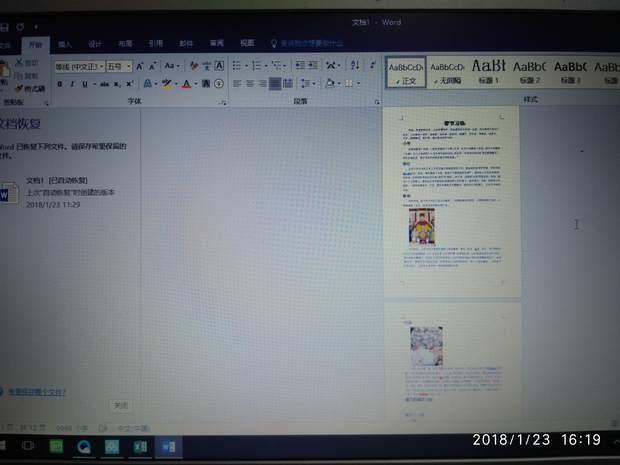The width and height of the screenshot is (620, 465).
Task: Align text right
Action: pos(262,83)
